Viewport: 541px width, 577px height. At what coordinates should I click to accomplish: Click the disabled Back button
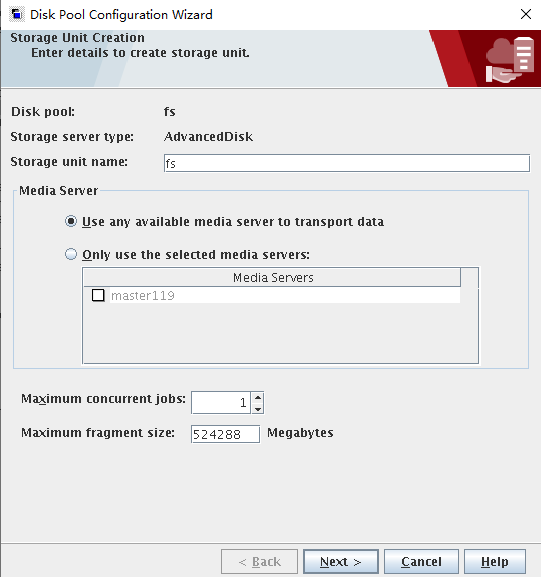click(x=259, y=562)
